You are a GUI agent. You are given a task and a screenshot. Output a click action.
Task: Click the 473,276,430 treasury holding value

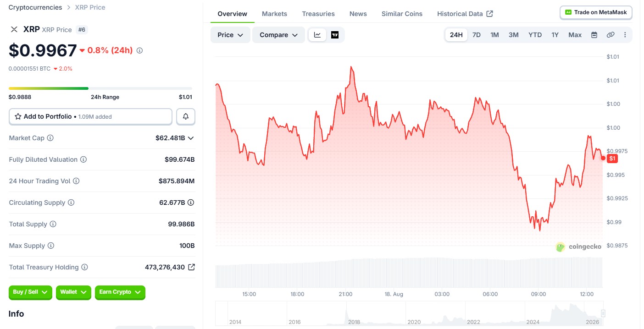[165, 267]
